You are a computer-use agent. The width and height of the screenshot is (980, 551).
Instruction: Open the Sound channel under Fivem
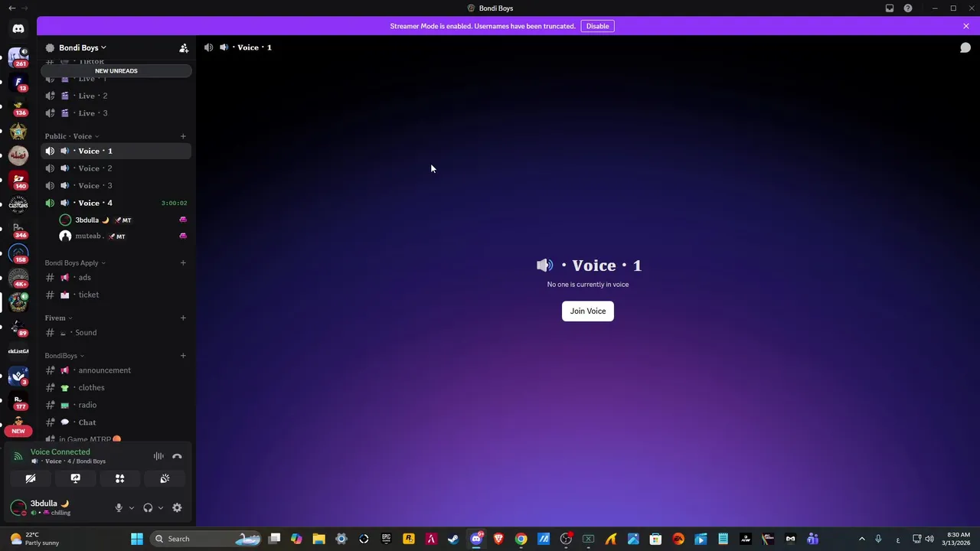pos(116,333)
